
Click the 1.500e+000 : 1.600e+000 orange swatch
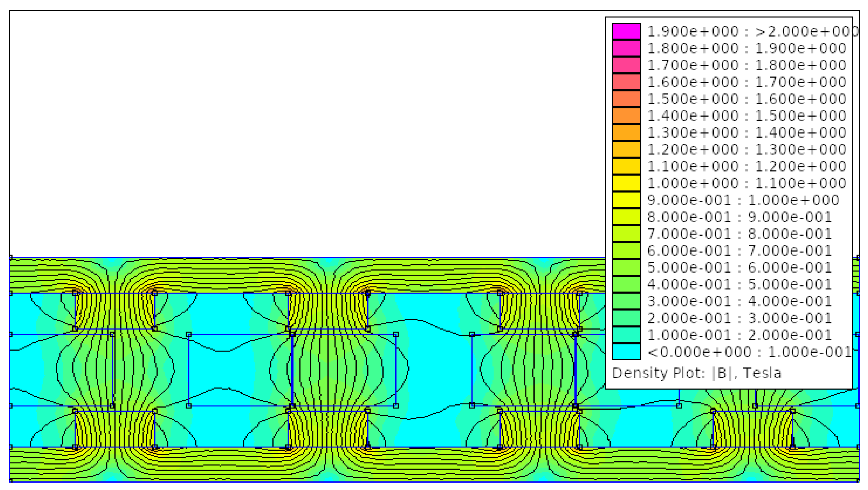tap(626, 99)
